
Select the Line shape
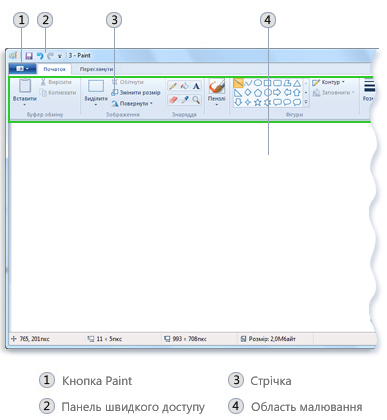click(x=238, y=83)
